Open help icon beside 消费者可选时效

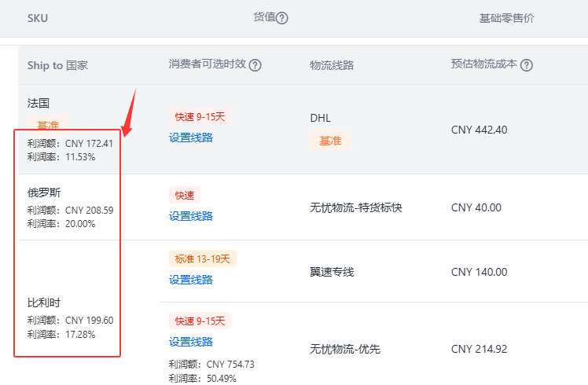click(255, 65)
